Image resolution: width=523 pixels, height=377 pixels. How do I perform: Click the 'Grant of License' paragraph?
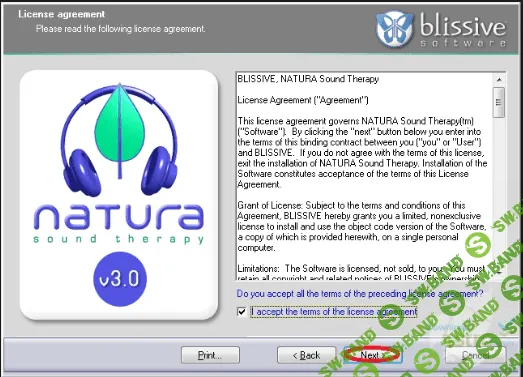(x=361, y=227)
